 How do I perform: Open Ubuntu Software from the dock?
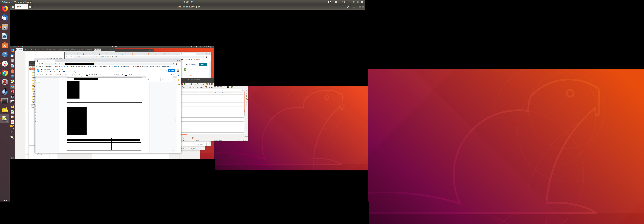[5, 46]
